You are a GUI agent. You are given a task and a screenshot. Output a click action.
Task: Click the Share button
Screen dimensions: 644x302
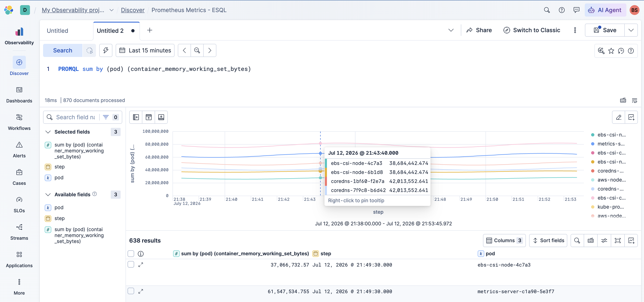479,30
